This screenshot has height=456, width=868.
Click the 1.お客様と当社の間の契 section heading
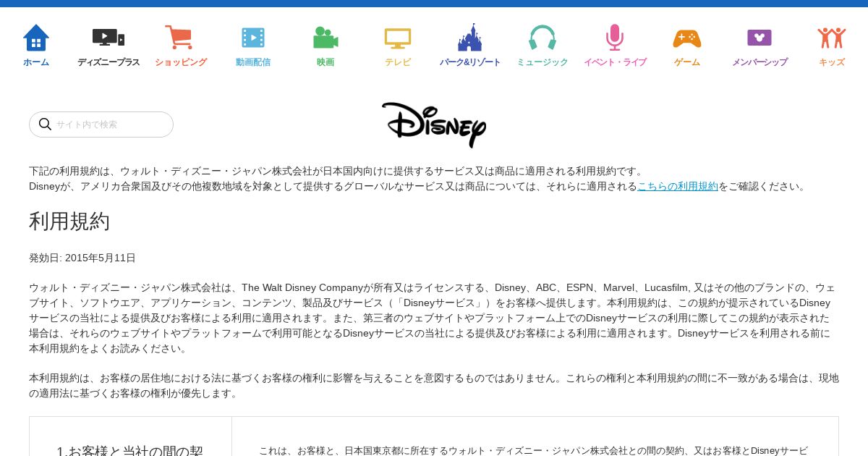pos(130,451)
